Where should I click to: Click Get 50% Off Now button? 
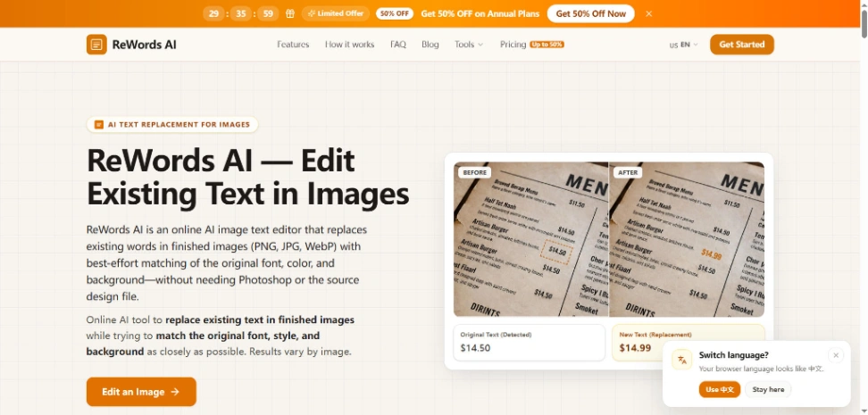pyautogui.click(x=590, y=14)
